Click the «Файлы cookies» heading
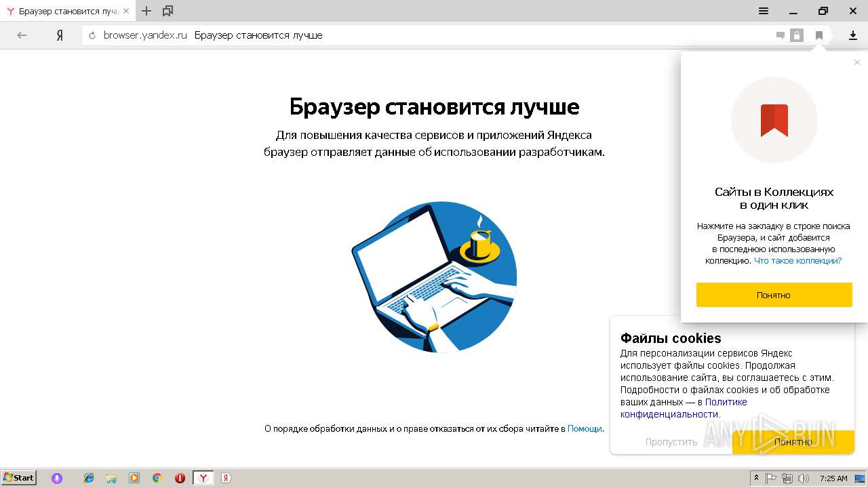Viewport: 868px width, 488px height. (x=671, y=338)
